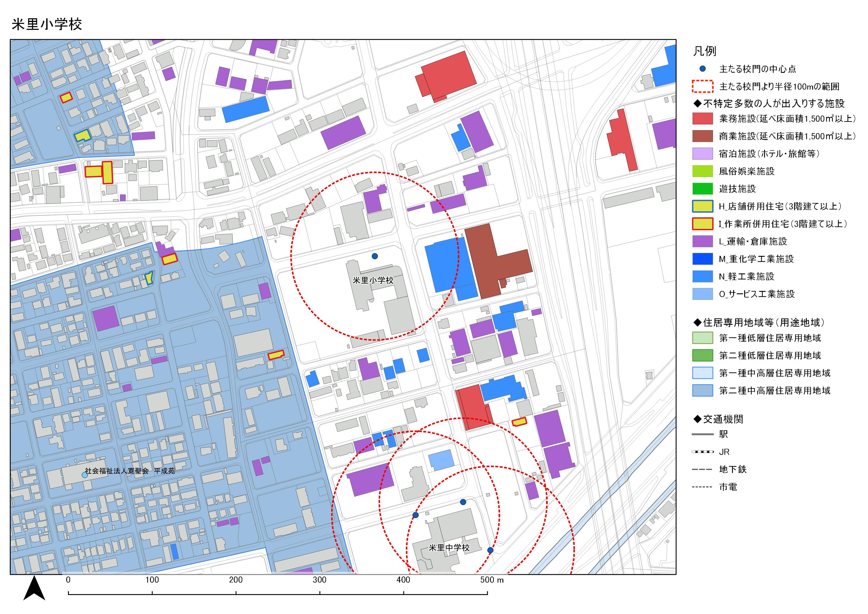Click the 200 scale bar label
Screen dimensions: 868x614
coord(235,580)
